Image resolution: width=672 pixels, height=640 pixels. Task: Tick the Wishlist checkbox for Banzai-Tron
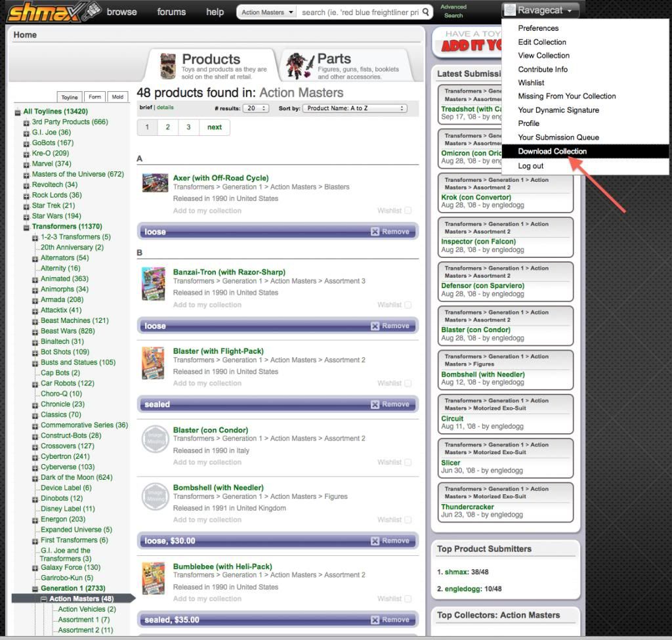[x=408, y=305]
